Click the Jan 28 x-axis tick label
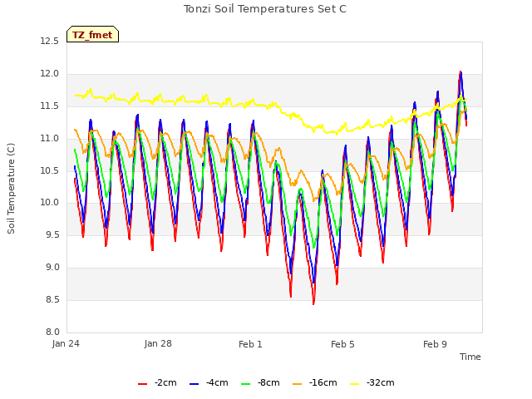 point(158,343)
